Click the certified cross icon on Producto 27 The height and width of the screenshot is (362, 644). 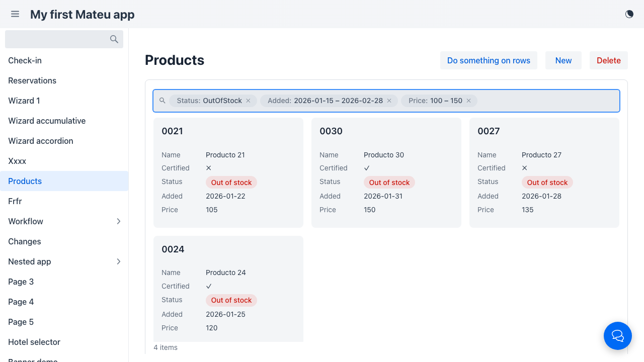tap(525, 168)
